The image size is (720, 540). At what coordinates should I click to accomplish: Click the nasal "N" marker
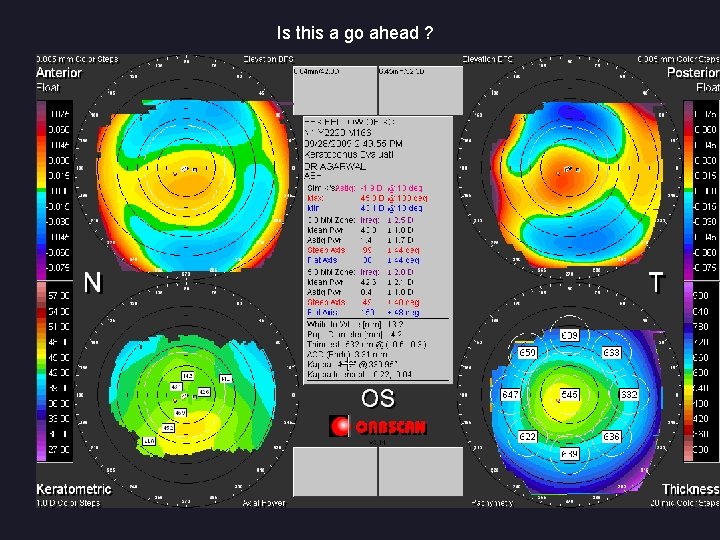pyautogui.click(x=92, y=282)
